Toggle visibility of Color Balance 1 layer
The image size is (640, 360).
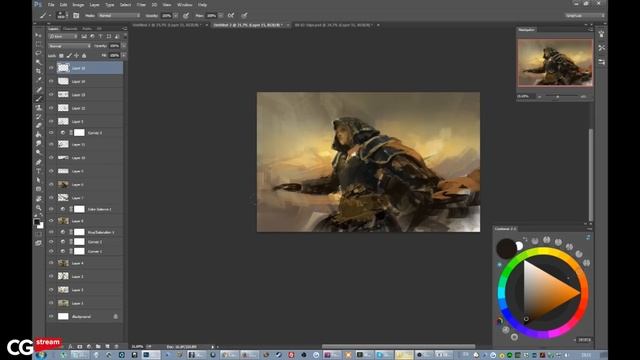pos(51,209)
